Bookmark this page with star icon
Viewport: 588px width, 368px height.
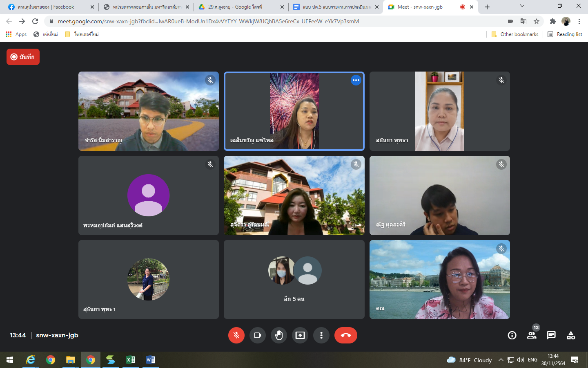(537, 21)
